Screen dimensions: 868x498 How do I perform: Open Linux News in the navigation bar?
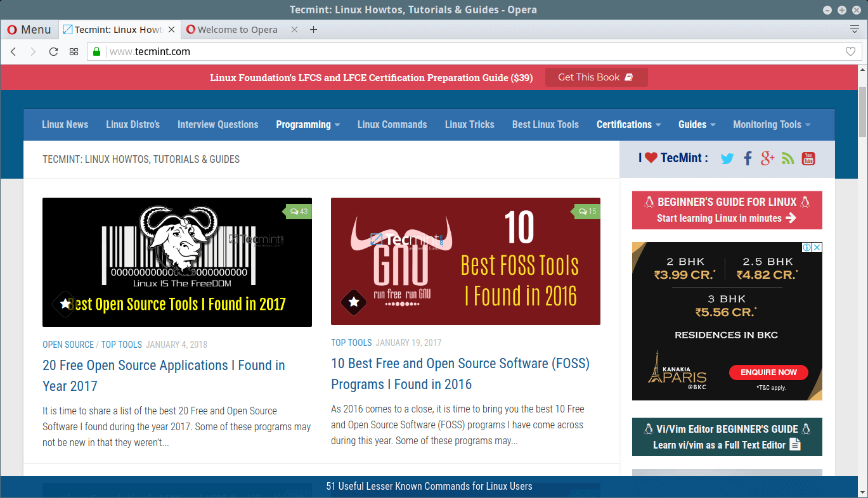pyautogui.click(x=65, y=125)
